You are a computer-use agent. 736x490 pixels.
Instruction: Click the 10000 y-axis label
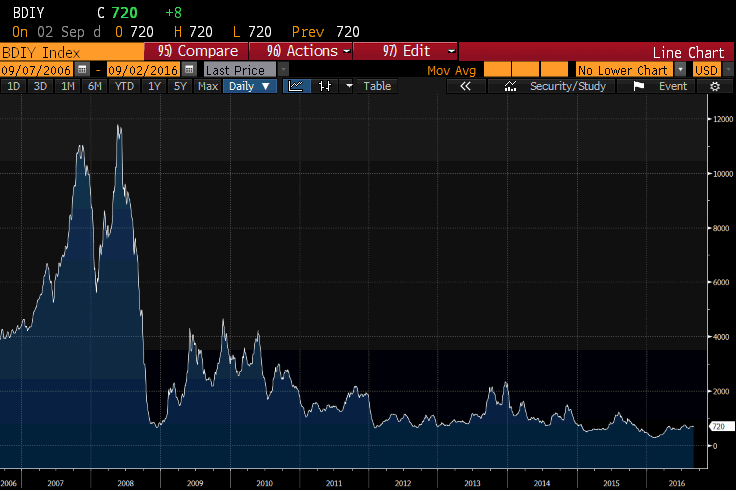pyautogui.click(x=723, y=174)
